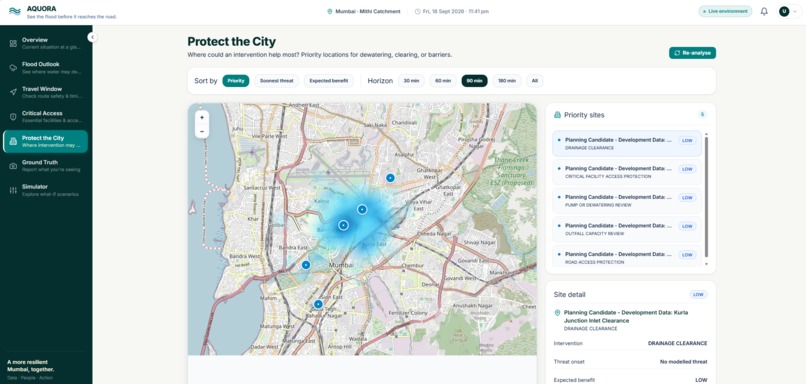Set horizon to 60 min

[443, 81]
